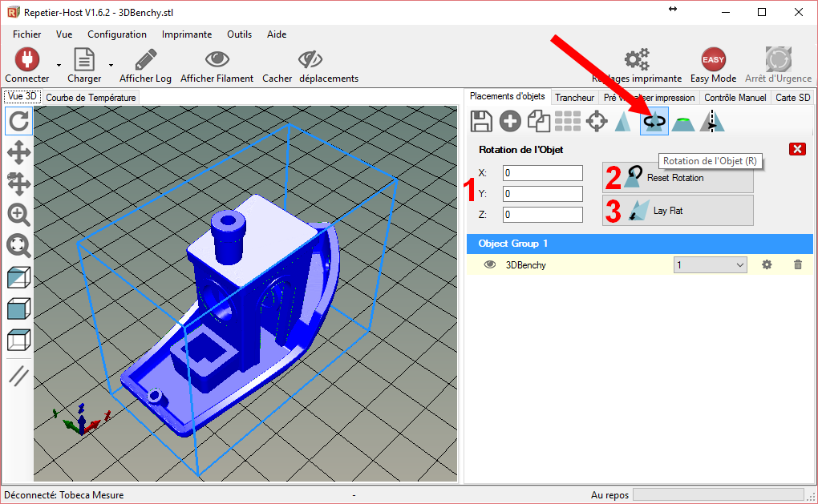Image resolution: width=818 pixels, height=504 pixels.
Task: Close the Rotation de l'Objet panel
Action: pos(796,149)
